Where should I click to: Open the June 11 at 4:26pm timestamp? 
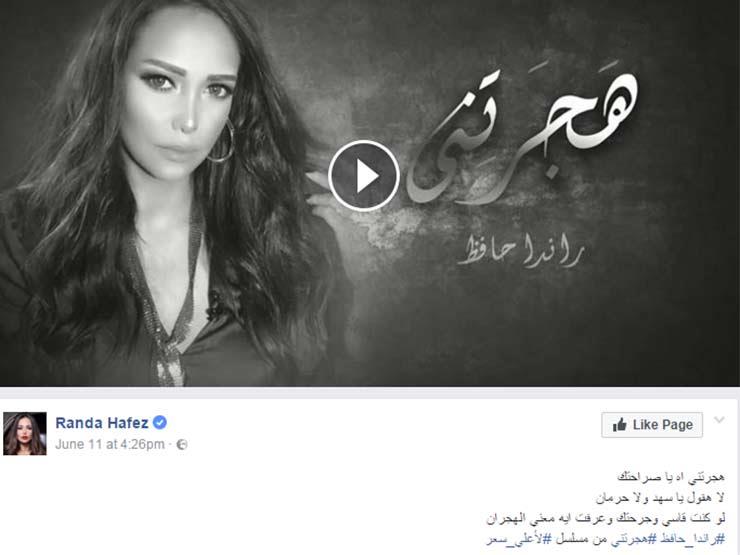[x=110, y=445]
